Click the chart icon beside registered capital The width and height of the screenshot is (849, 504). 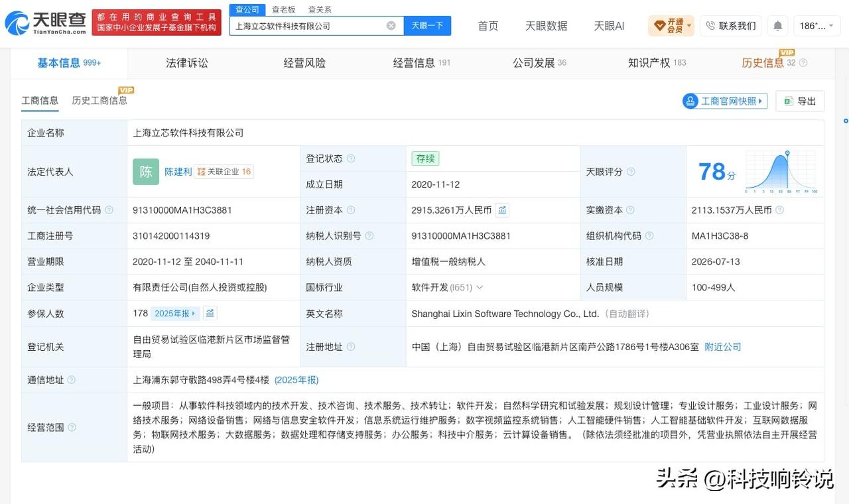(x=502, y=210)
